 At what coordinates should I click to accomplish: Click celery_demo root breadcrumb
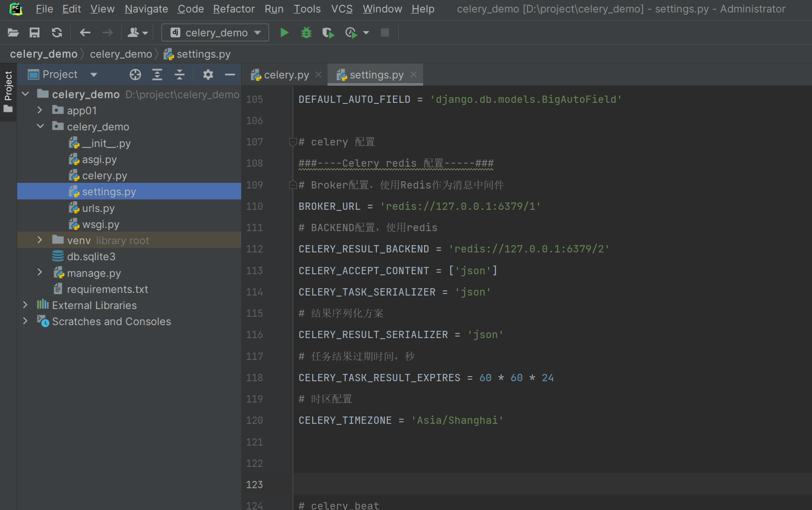click(44, 54)
